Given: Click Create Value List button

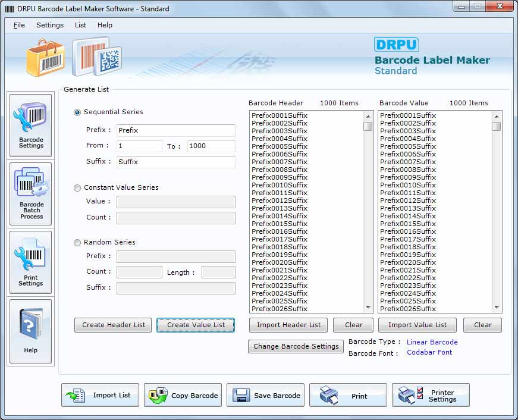Looking at the screenshot, I should coord(196,325).
